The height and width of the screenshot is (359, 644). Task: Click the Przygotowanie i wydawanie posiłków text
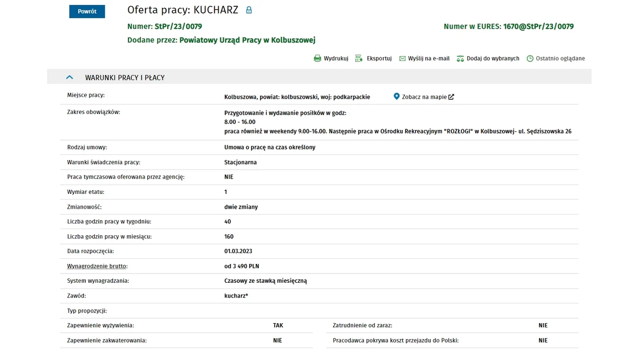[x=285, y=113]
